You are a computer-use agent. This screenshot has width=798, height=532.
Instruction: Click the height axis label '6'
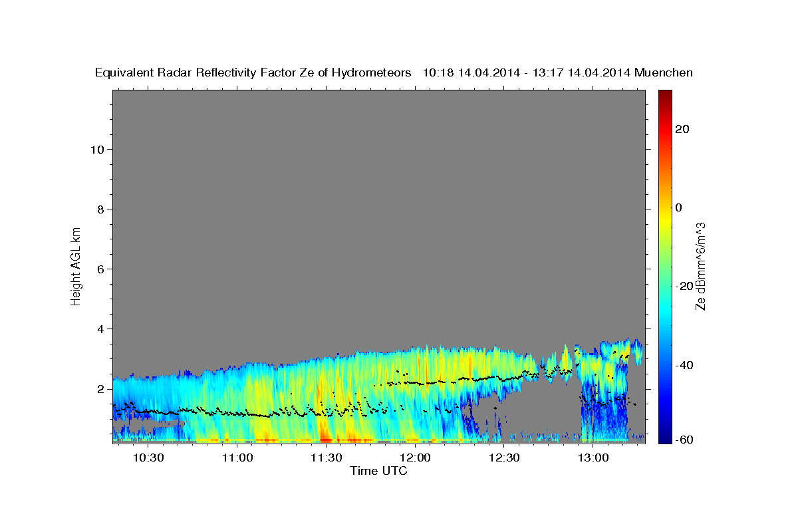[x=99, y=269]
